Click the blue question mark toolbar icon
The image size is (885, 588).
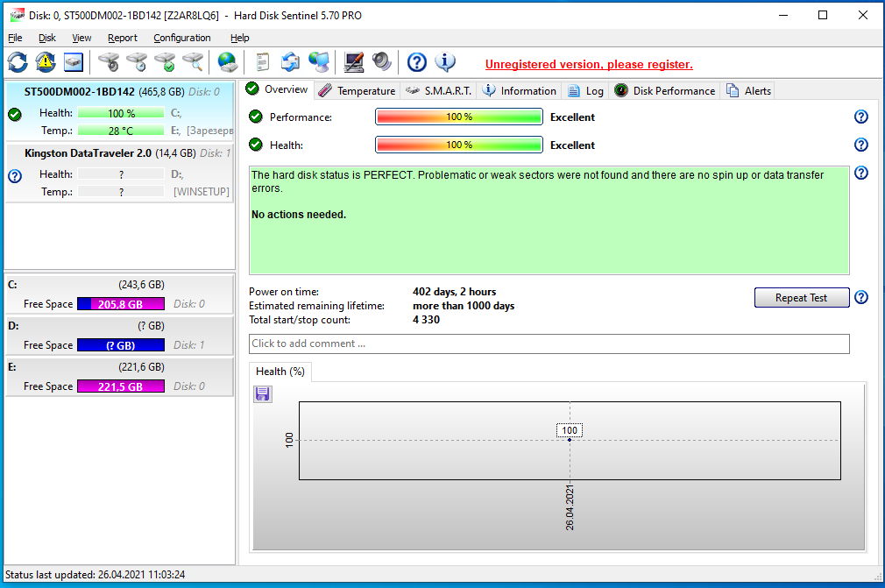(x=417, y=62)
